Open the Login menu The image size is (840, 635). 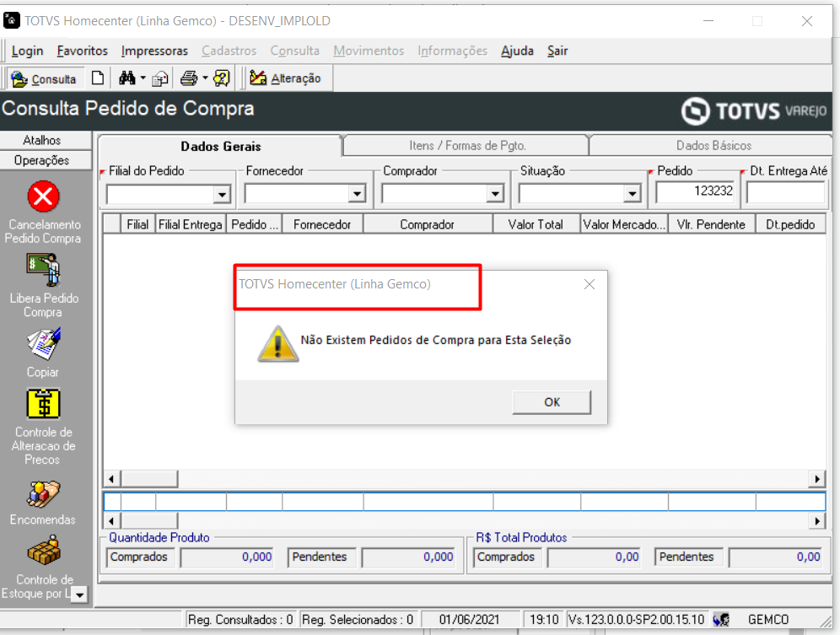(27, 51)
